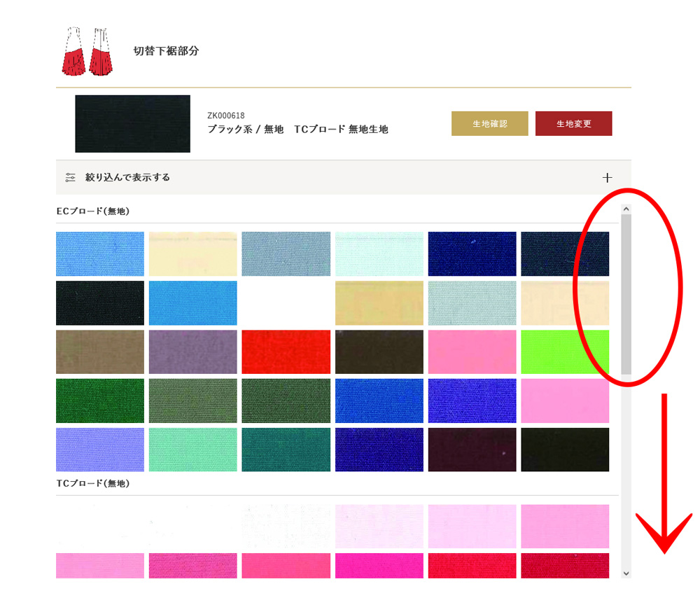Pick the bright red ECブロード swatch
Image resolution: width=700 pixels, height=605 pixels.
pos(286,352)
